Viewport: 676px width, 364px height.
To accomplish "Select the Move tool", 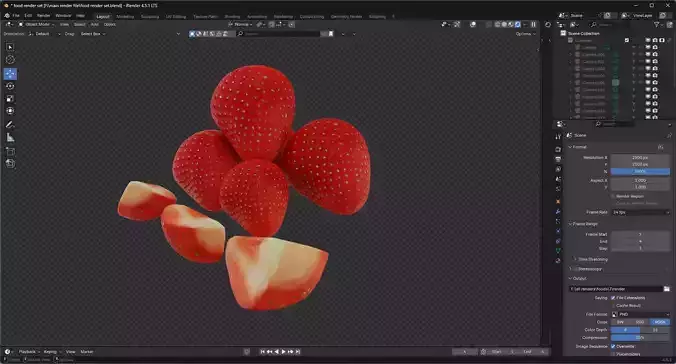I will coord(10,74).
